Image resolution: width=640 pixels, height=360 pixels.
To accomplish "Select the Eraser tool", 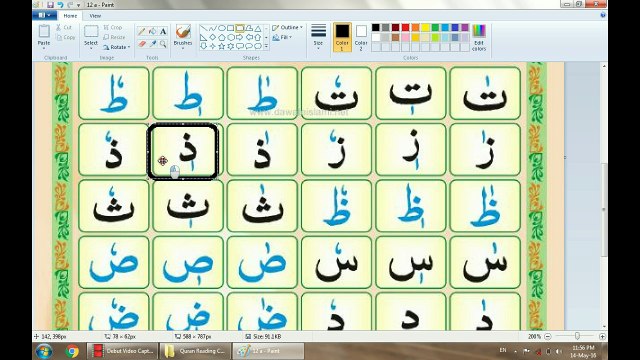I will (x=142, y=44).
